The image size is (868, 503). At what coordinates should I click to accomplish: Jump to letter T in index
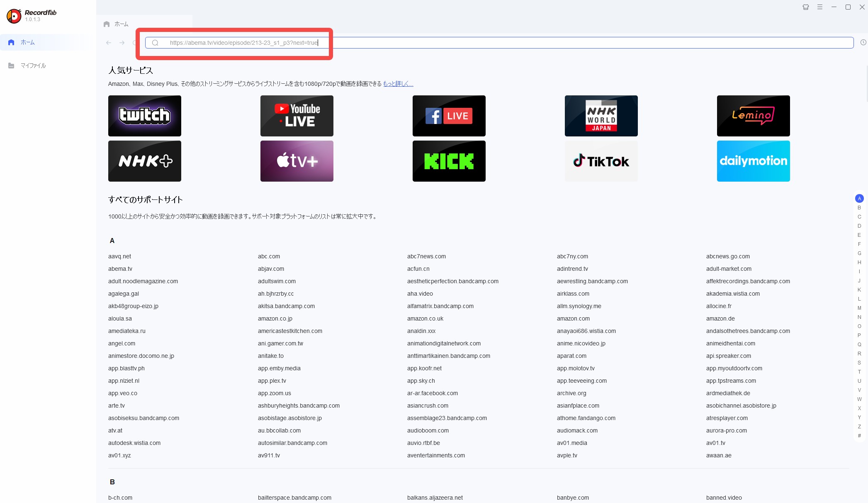click(x=859, y=372)
